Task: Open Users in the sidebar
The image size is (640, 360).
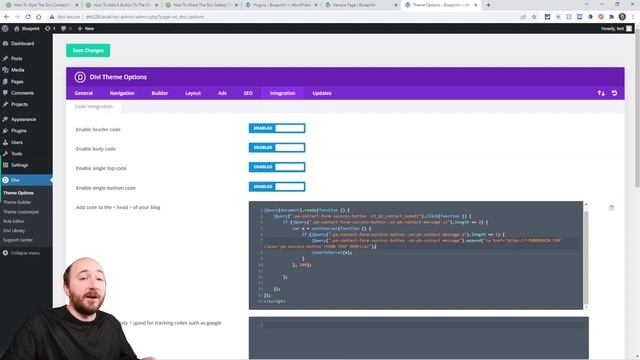Action: (17, 142)
